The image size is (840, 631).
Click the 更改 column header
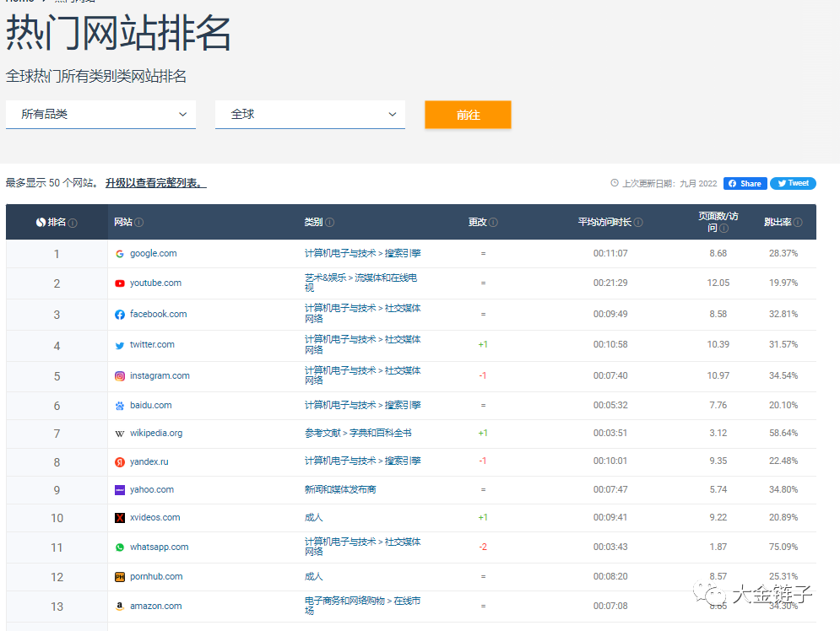[477, 222]
